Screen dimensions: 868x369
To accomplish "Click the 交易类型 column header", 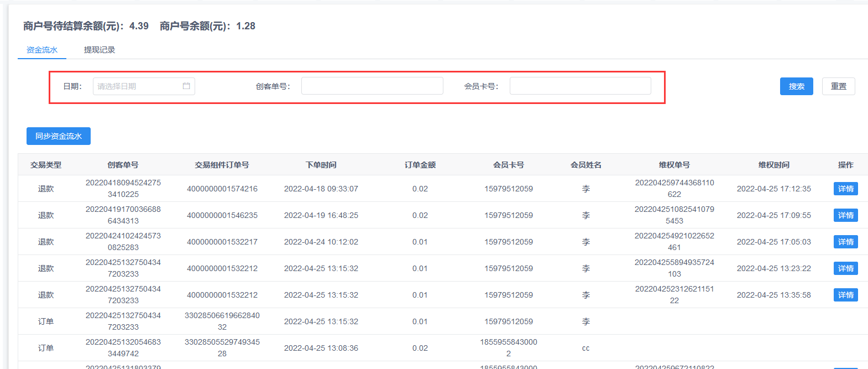I will [x=46, y=165].
